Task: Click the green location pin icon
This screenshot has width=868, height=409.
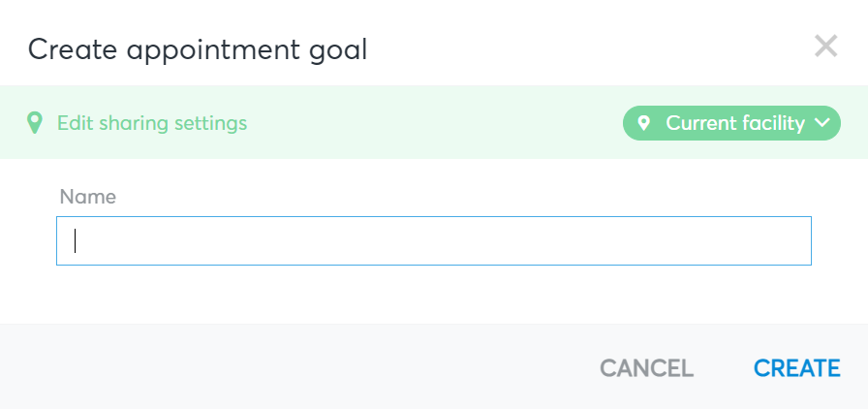Action: click(x=34, y=122)
